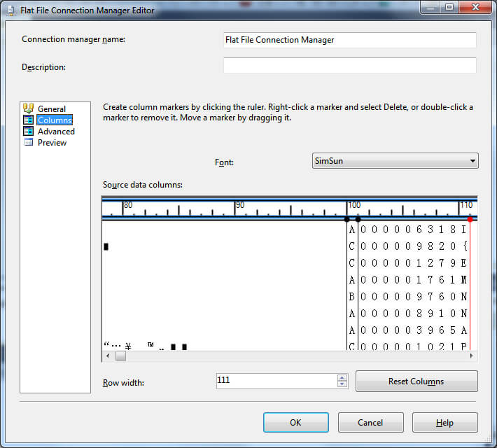Confirm with the OK button
Screen dimensions: 497x448
[x=295, y=422]
